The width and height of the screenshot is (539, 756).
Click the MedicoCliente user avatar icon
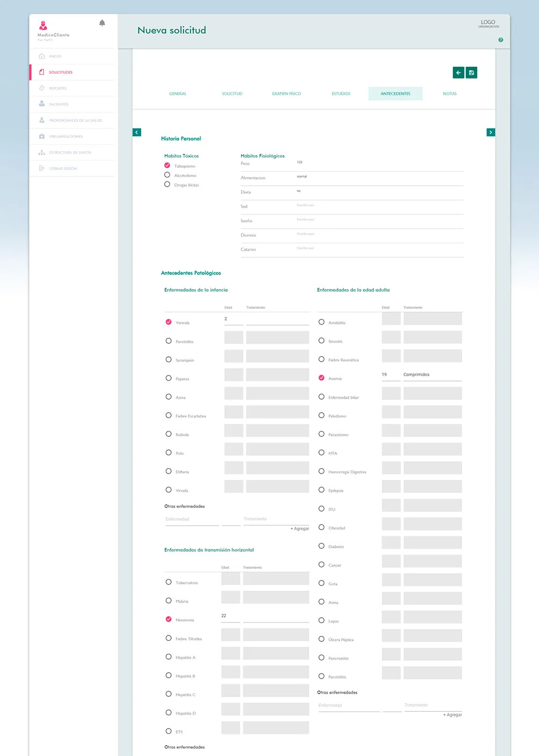43,25
